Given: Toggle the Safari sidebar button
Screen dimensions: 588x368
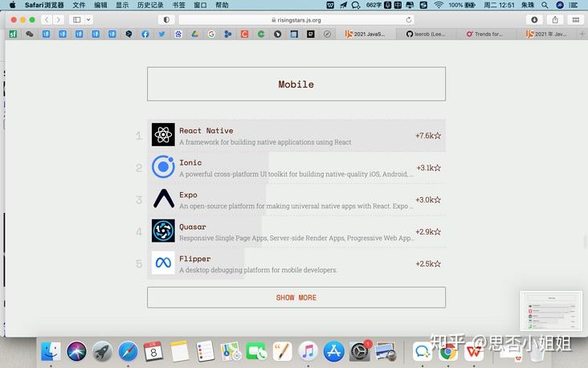Looking at the screenshot, I should [77, 20].
